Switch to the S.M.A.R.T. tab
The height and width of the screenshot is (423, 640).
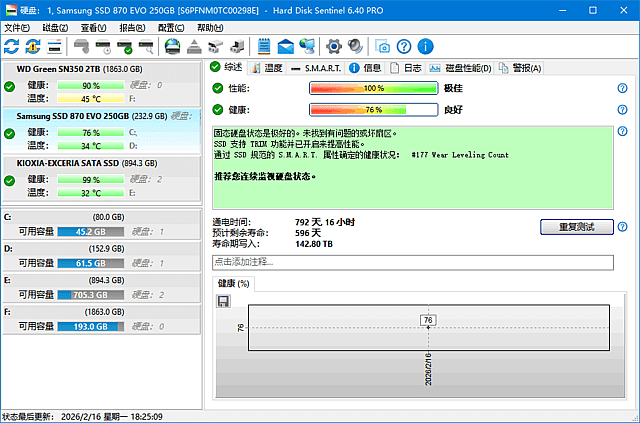(x=316, y=68)
